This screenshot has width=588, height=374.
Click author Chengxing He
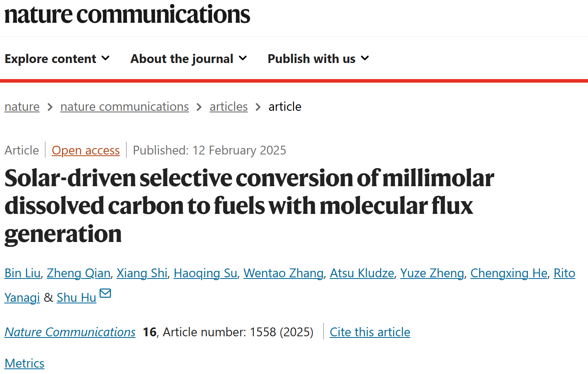509,273
